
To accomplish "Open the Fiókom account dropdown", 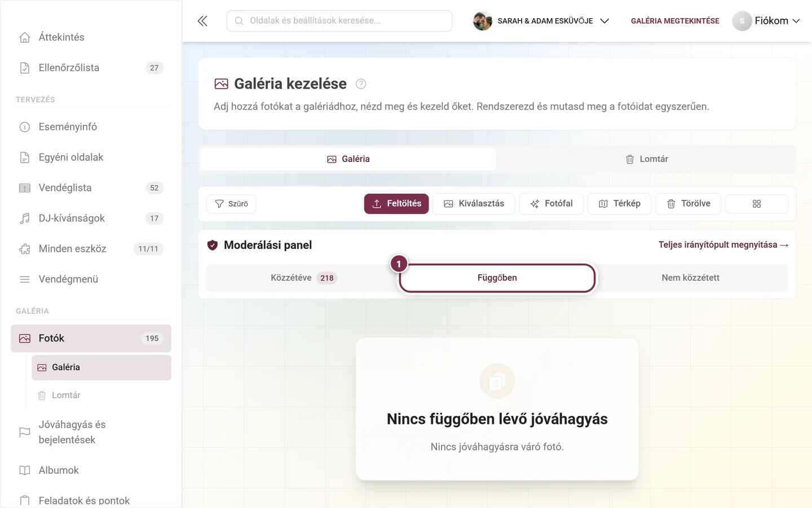I will [766, 21].
